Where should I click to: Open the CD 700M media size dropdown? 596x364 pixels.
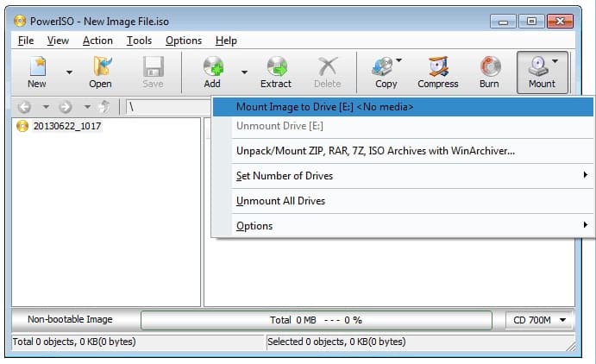click(539, 320)
